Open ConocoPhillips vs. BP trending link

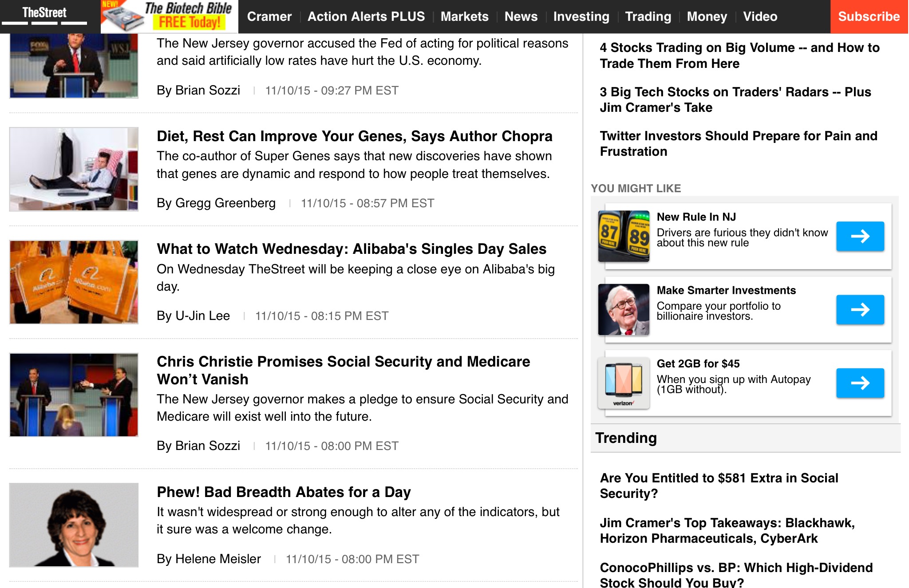click(x=736, y=575)
